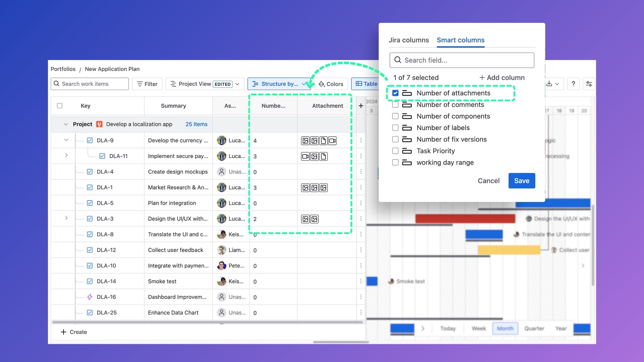Switch timeline to Quarter view
The image size is (644, 362).
534,328
